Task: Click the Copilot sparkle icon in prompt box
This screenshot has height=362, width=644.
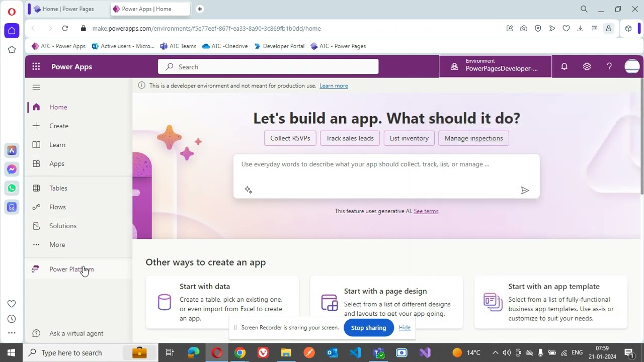Action: click(x=248, y=190)
